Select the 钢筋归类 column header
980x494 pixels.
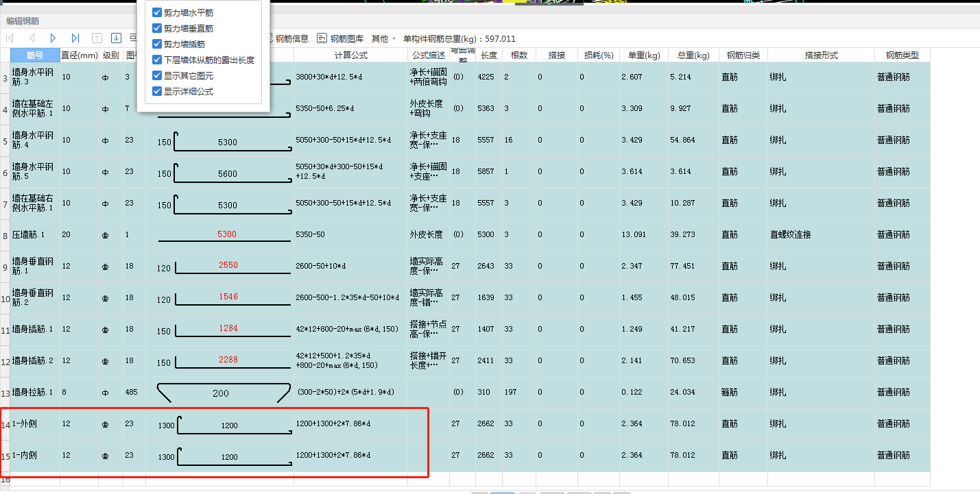tap(743, 55)
